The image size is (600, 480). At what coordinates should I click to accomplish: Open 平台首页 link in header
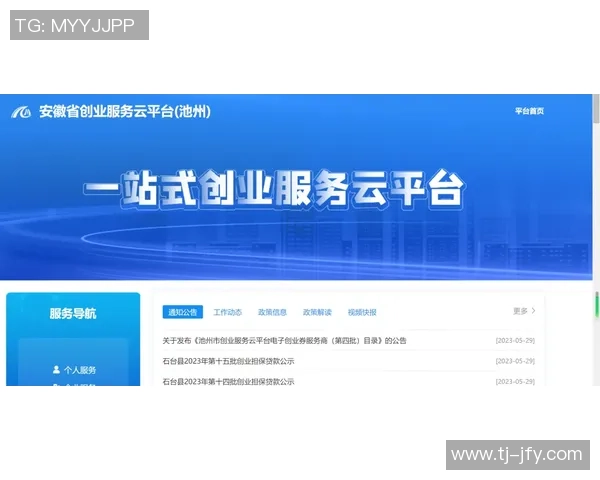click(x=529, y=111)
